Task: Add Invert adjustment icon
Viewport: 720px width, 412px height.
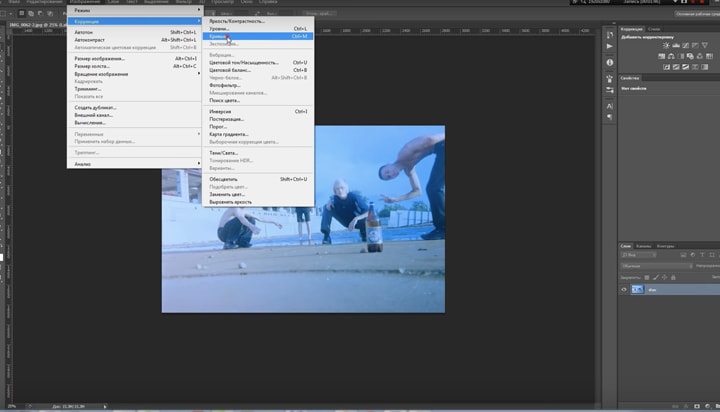Action: tap(666, 67)
